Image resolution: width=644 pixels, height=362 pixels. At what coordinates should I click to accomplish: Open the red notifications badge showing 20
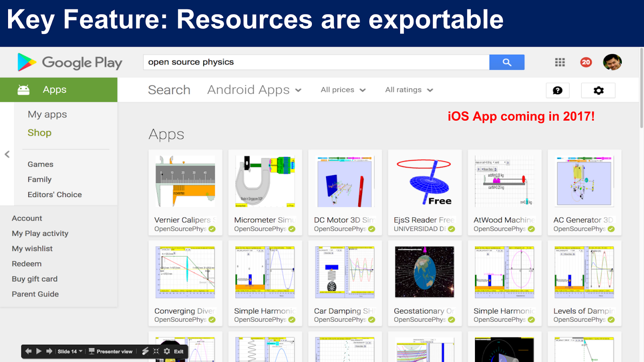pyautogui.click(x=586, y=62)
